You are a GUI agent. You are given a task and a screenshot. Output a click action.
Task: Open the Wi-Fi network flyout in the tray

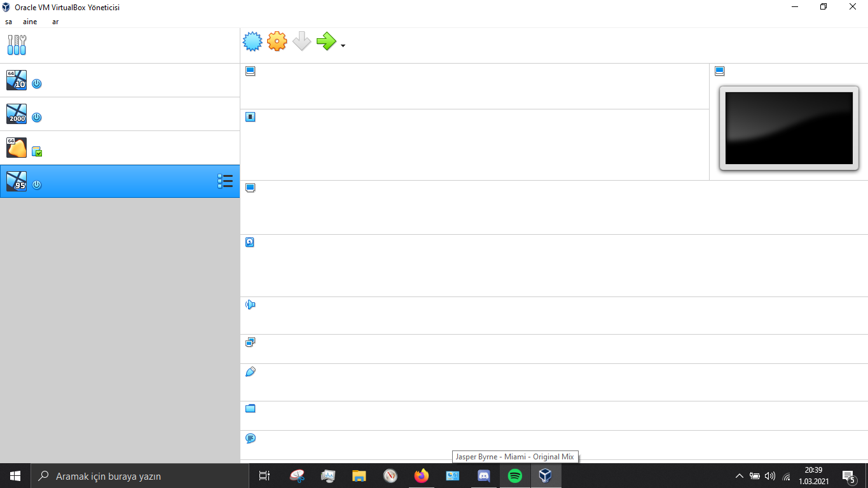click(x=786, y=476)
